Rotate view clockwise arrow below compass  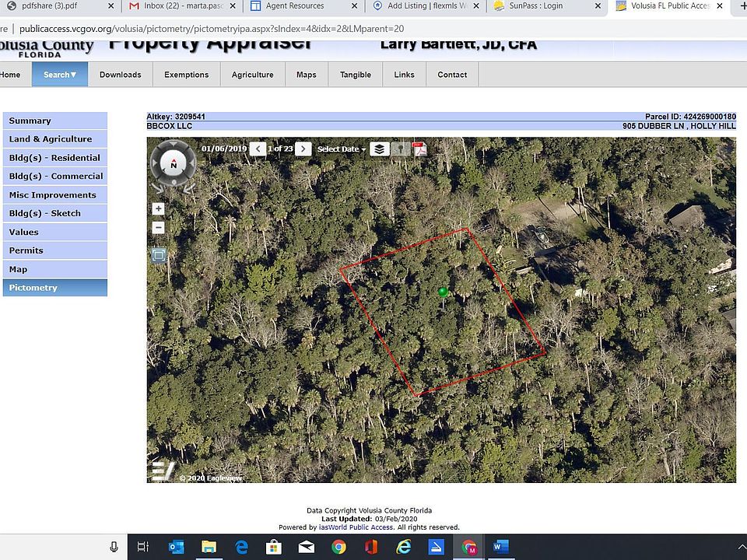point(188,188)
